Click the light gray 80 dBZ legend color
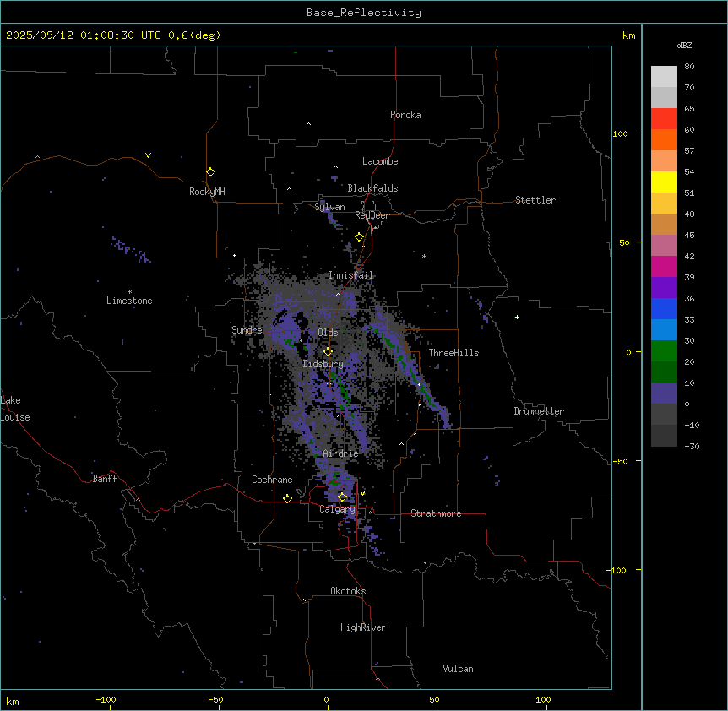This screenshot has height=711, width=728. tap(664, 77)
